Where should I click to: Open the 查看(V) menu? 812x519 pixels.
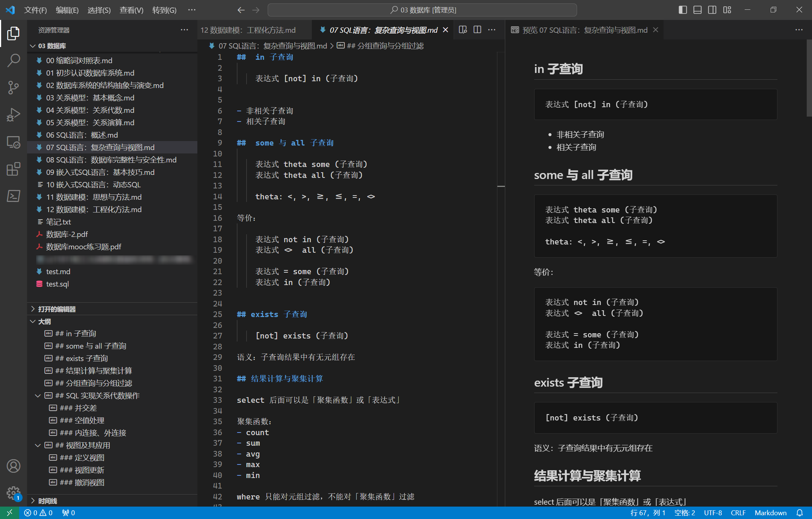tap(131, 10)
